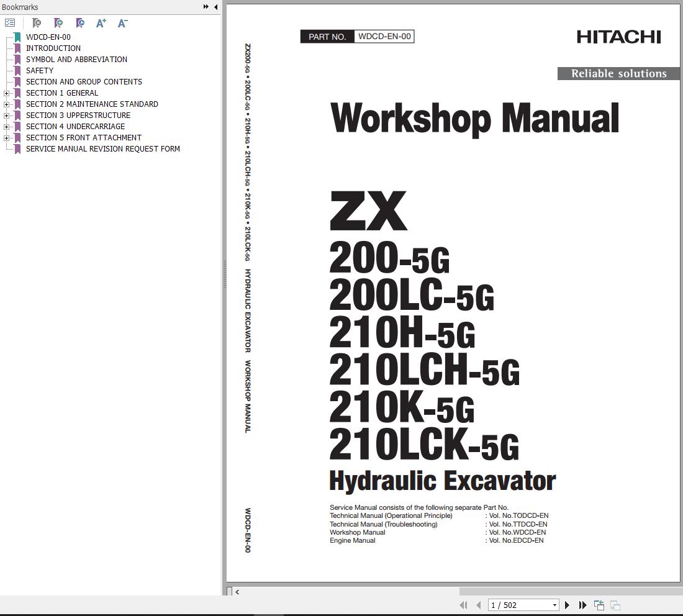Click the purple bookmark icon beside INTRODUCTION
The width and height of the screenshot is (683, 616).
point(17,48)
